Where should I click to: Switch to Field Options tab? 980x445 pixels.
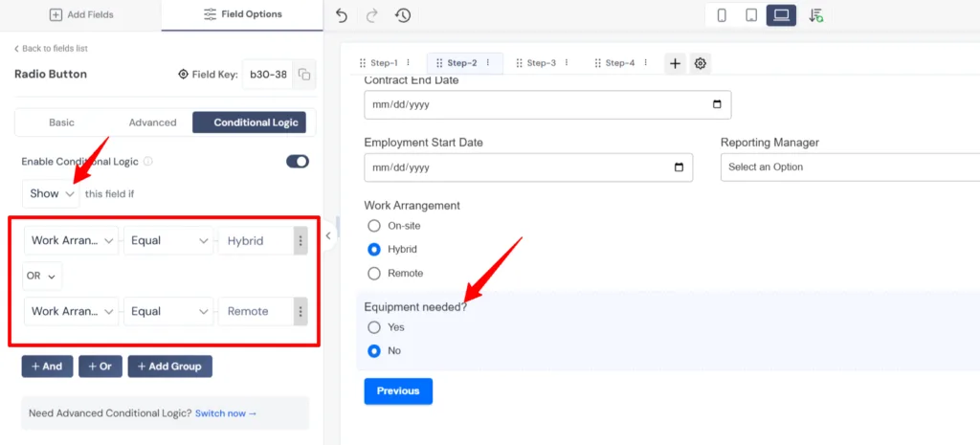click(242, 15)
